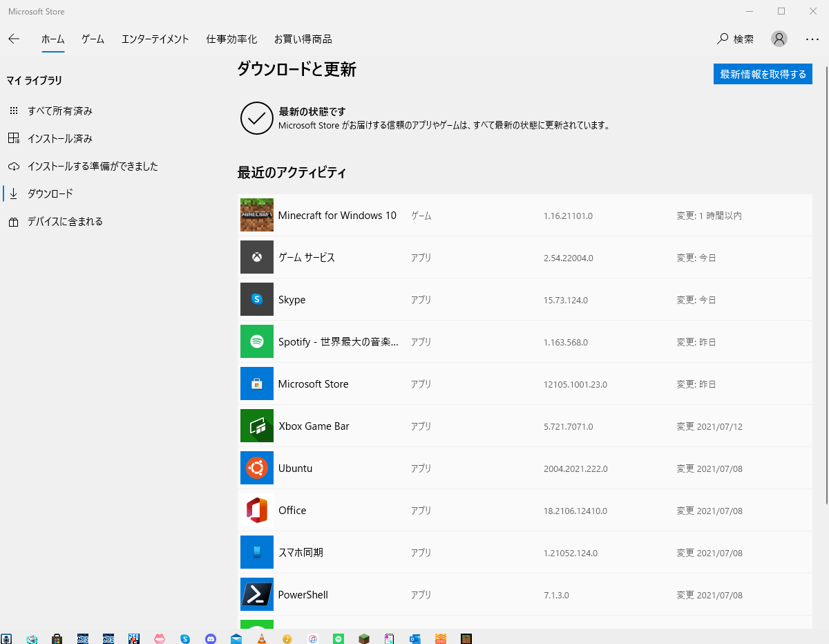Screen dimensions: 829x644
Task: Click the Xbox Game Bar version 5.721.7071.0
Action: [568, 427]
